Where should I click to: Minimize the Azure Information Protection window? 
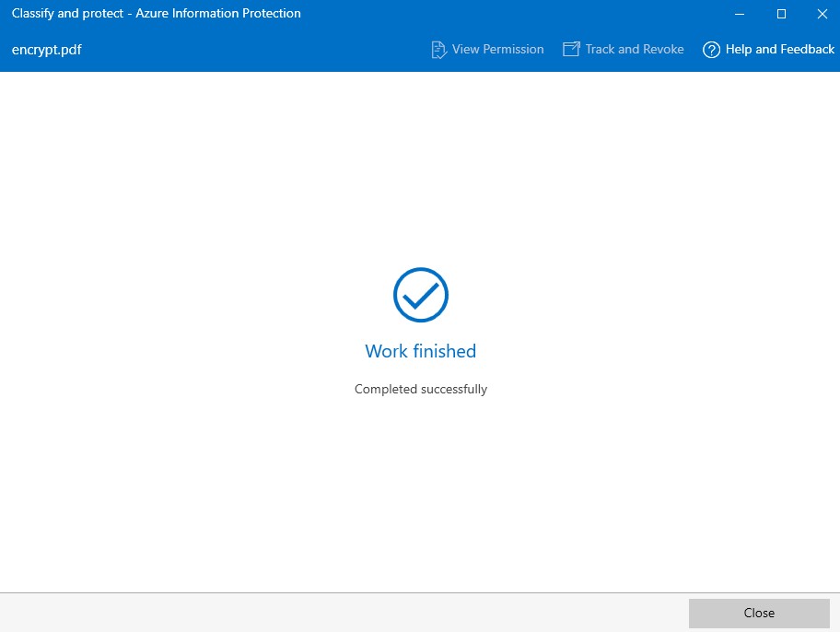[x=740, y=14]
